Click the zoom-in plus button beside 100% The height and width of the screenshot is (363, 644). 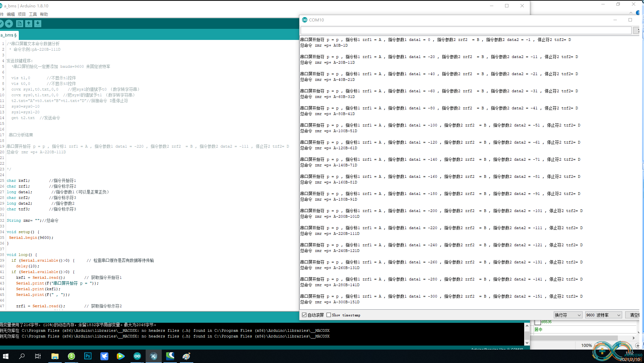(x=638, y=346)
